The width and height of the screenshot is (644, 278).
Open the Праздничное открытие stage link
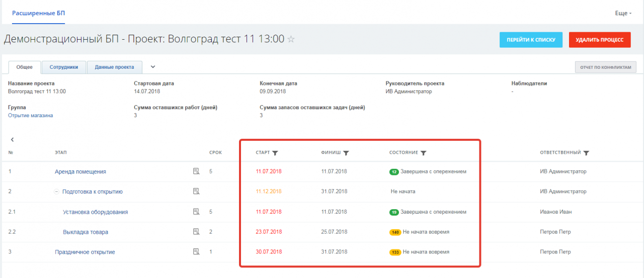coord(85,252)
